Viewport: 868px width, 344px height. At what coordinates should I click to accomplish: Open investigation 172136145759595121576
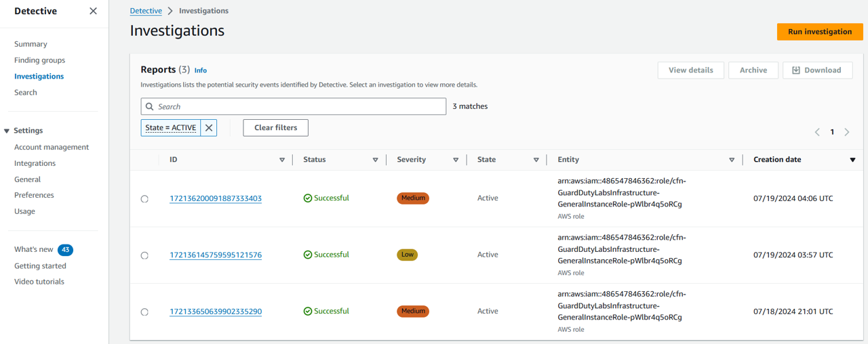click(x=216, y=255)
